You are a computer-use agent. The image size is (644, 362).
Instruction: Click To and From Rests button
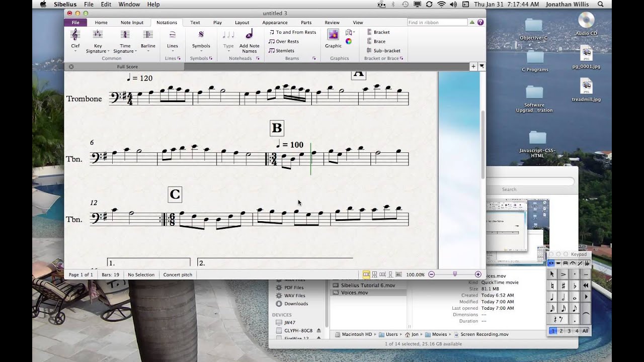(x=292, y=32)
